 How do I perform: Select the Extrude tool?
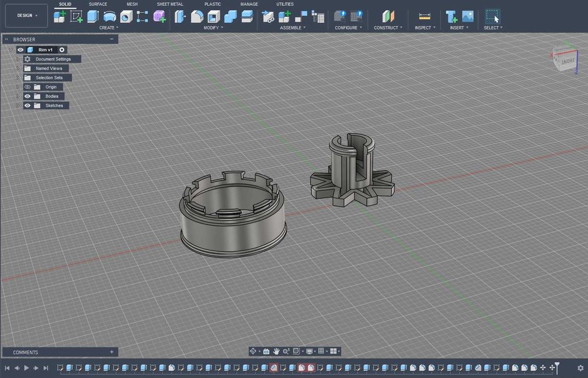point(93,16)
